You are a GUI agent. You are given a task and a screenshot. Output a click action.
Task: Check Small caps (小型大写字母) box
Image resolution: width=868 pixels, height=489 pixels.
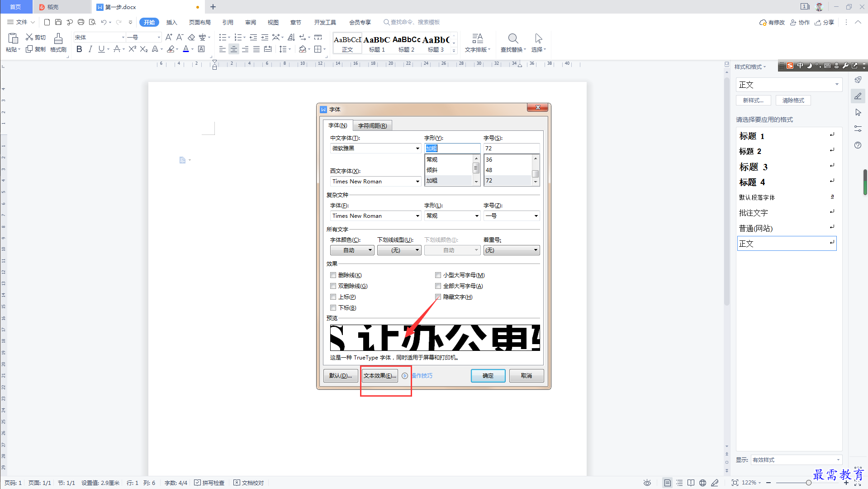coord(438,275)
